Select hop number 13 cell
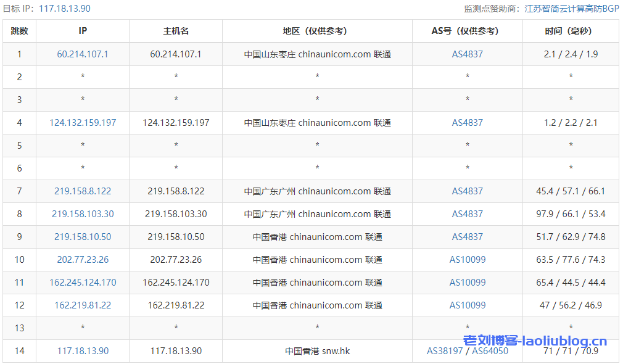This screenshot has width=623, height=364. pyautogui.click(x=20, y=328)
